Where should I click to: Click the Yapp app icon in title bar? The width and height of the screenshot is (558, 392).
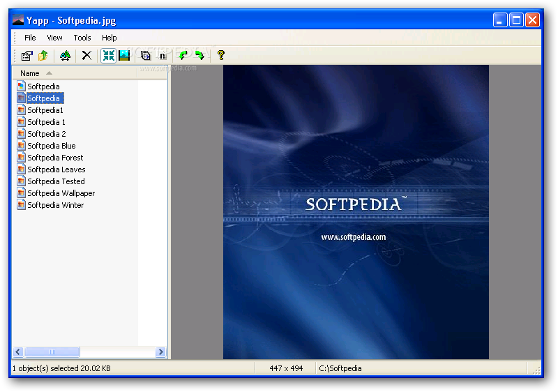18,20
